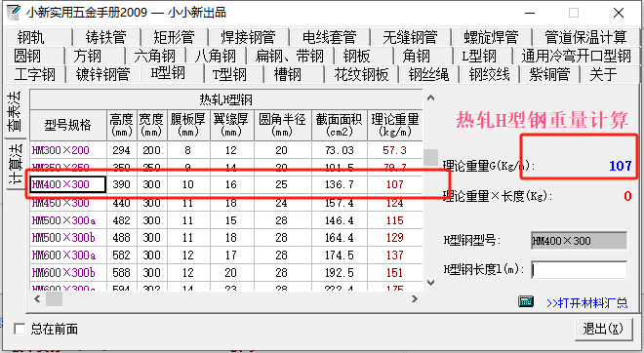Screen dimensions: 644x353
Task: Click the 圆角半径(mm) column header
Action: [283, 125]
